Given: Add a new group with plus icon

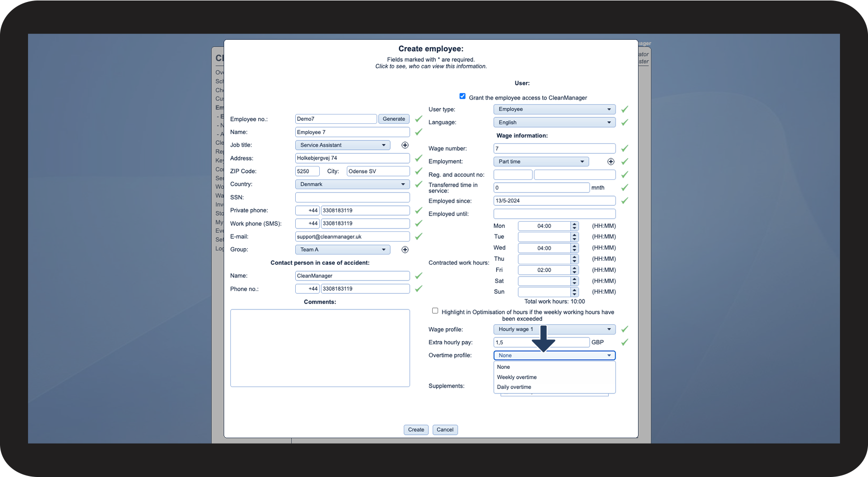Looking at the screenshot, I should tap(405, 250).
